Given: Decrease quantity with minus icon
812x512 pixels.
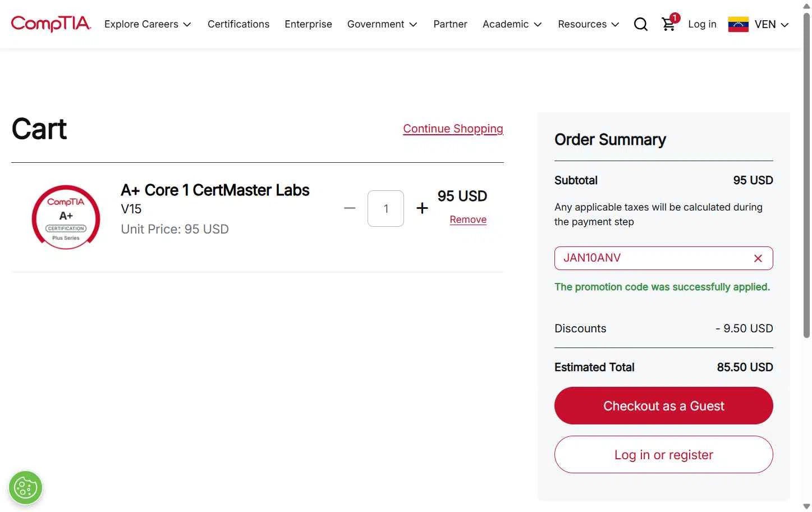Looking at the screenshot, I should click(350, 208).
